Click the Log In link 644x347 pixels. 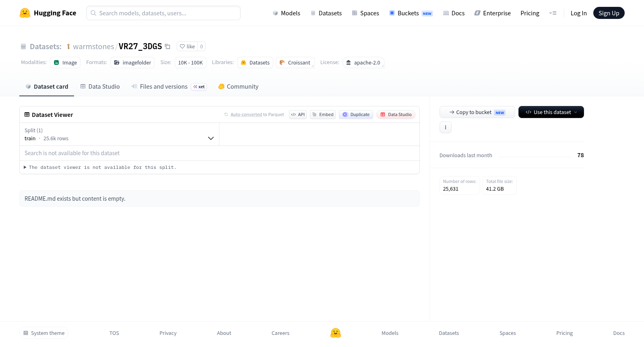coord(578,13)
